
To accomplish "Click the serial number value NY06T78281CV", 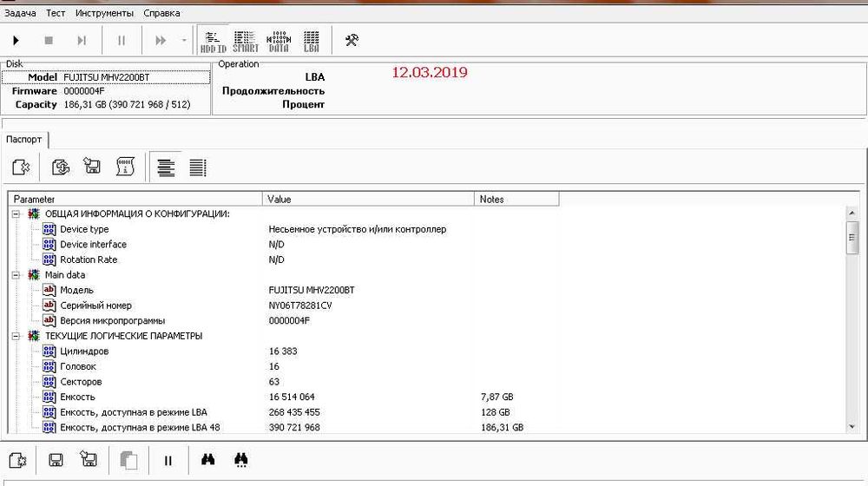I will pos(300,305).
